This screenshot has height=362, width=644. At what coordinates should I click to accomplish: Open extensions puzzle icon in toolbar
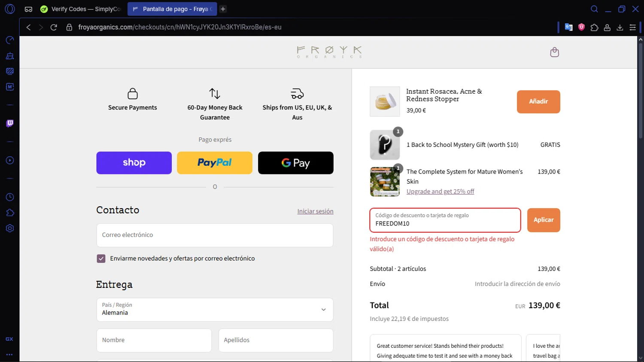594,27
